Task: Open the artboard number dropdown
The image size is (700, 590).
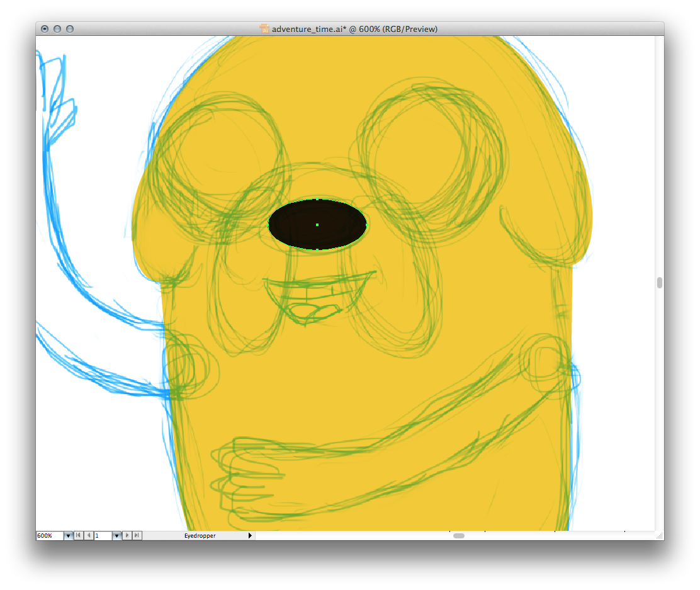Action: (x=116, y=536)
